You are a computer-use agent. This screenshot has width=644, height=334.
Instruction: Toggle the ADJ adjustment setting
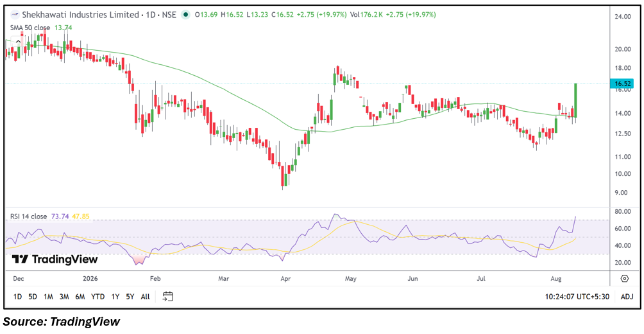pyautogui.click(x=627, y=297)
